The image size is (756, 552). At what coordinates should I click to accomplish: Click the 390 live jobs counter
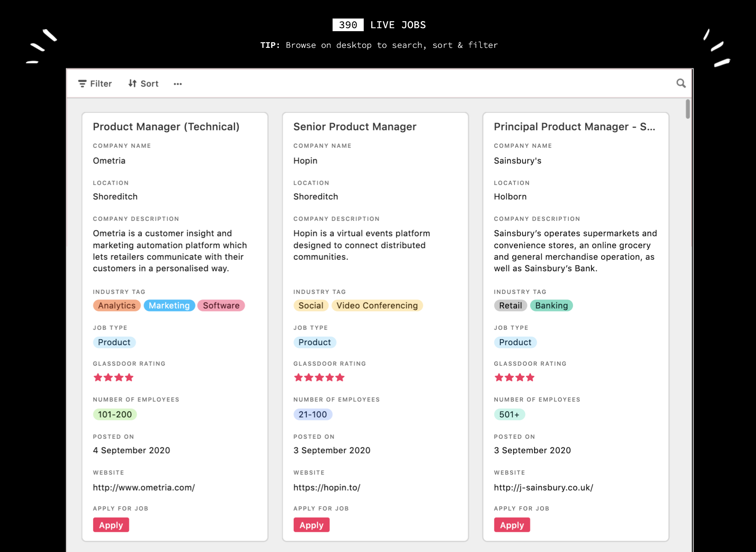click(348, 25)
